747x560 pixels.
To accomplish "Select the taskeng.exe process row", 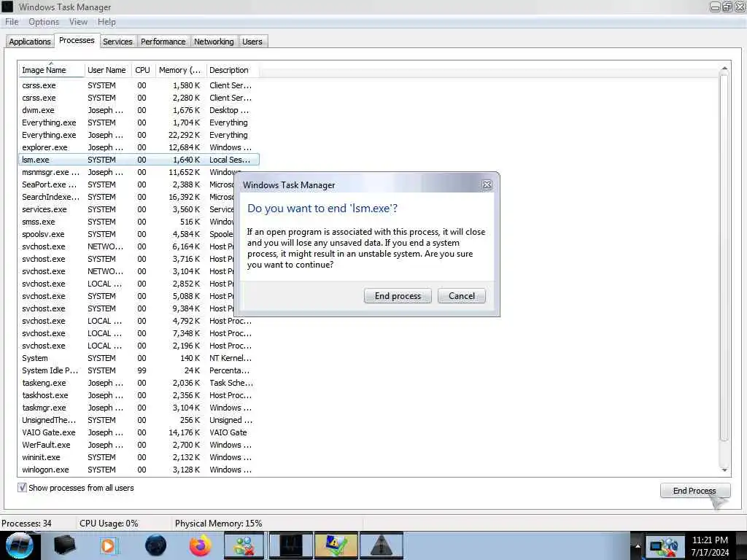I will point(139,383).
